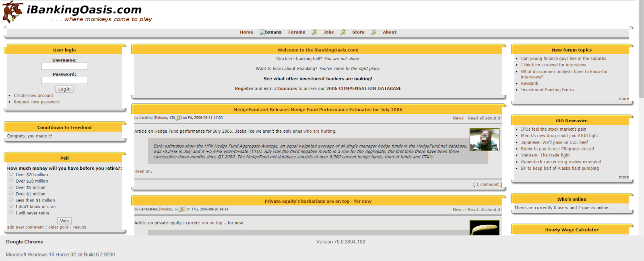Choose I don't know or care option
The height and width of the screenshot is (261, 644).
click(11, 206)
